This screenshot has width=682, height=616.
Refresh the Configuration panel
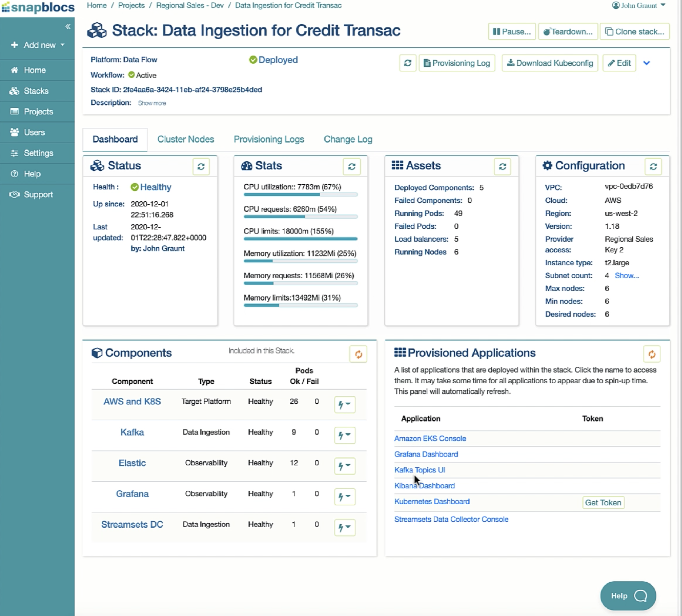[x=653, y=166]
